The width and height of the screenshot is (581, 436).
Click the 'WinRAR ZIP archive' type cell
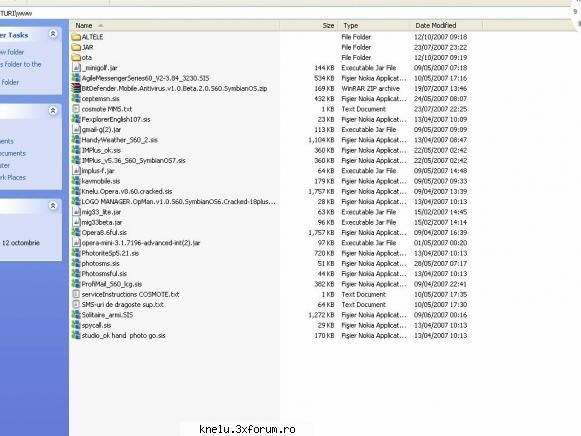(x=371, y=89)
